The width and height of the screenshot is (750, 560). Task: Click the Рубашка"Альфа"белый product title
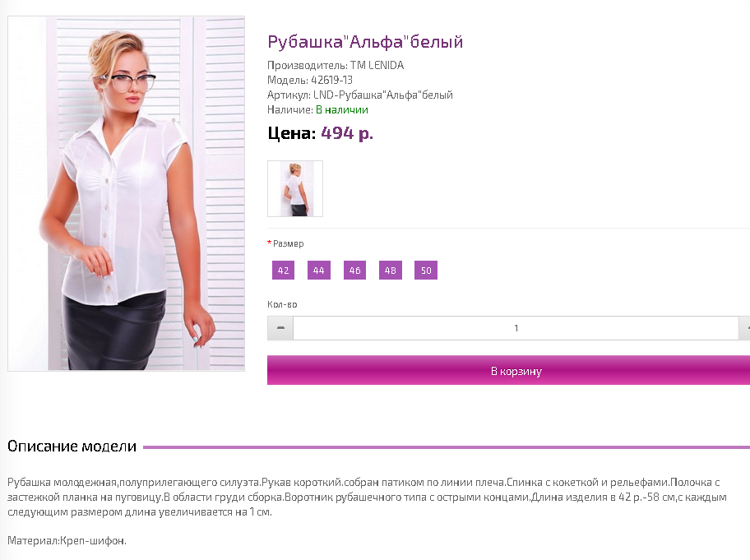tap(365, 42)
